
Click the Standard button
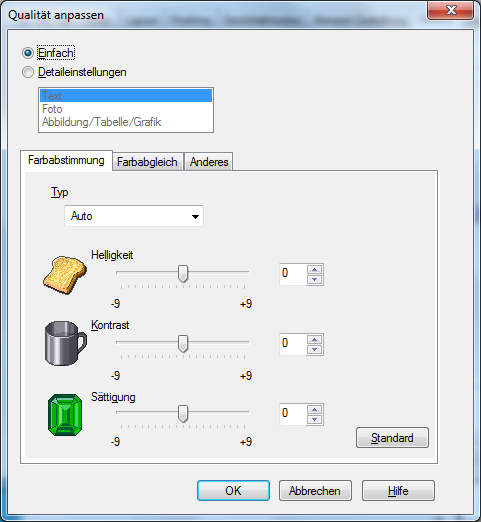click(392, 438)
